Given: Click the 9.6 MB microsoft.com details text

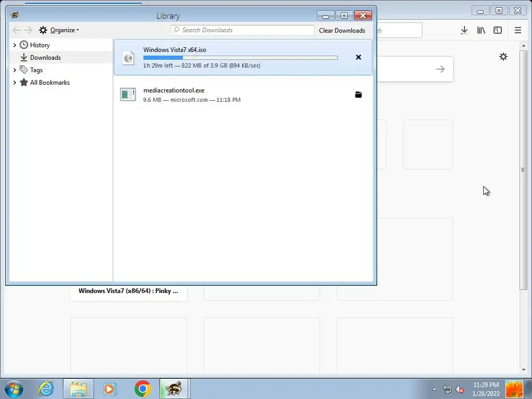Looking at the screenshot, I should [192, 100].
